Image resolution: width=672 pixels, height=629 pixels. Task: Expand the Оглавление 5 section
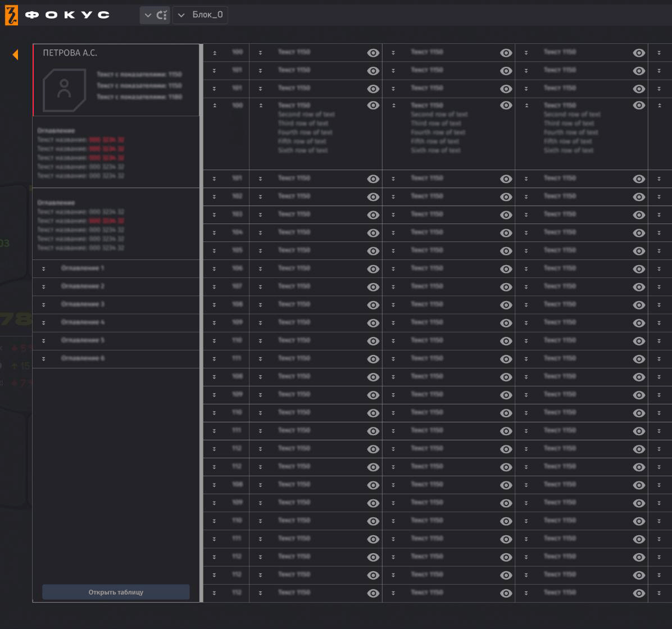pos(44,341)
